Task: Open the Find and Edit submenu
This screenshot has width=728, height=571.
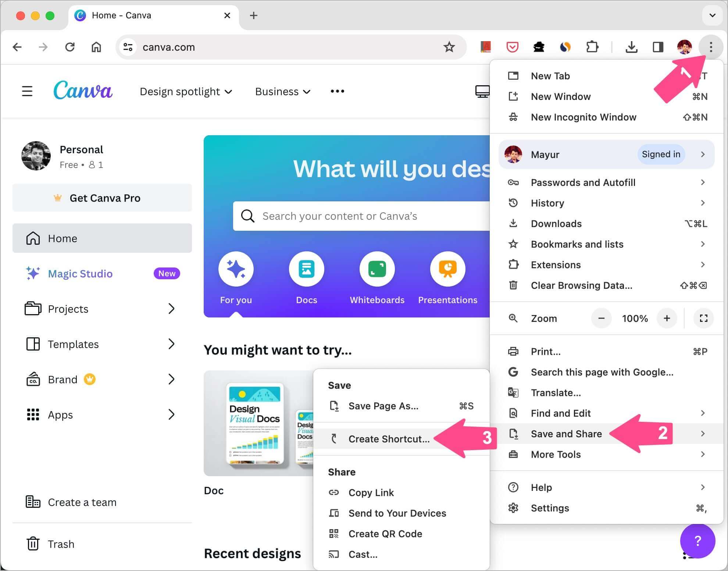Action: 607,413
